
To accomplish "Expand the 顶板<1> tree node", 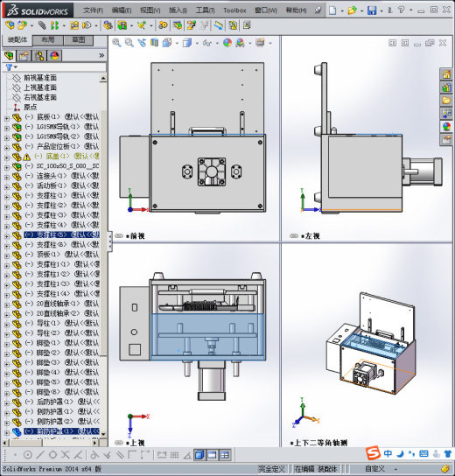I will [x=7, y=255].
